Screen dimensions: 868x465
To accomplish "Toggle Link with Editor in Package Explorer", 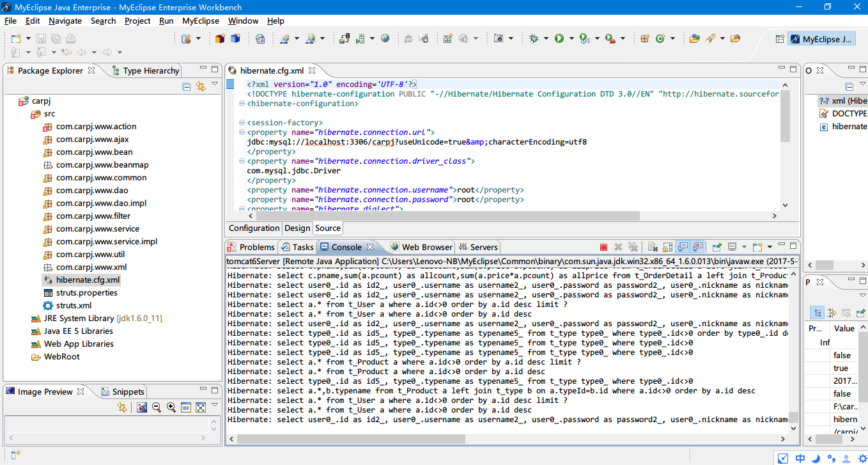I will click(201, 86).
